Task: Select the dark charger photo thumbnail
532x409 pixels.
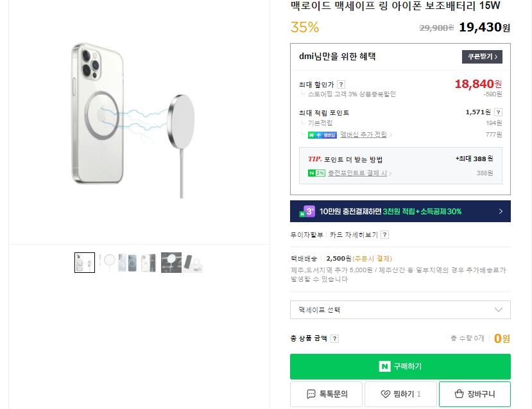Action: pyautogui.click(x=171, y=263)
